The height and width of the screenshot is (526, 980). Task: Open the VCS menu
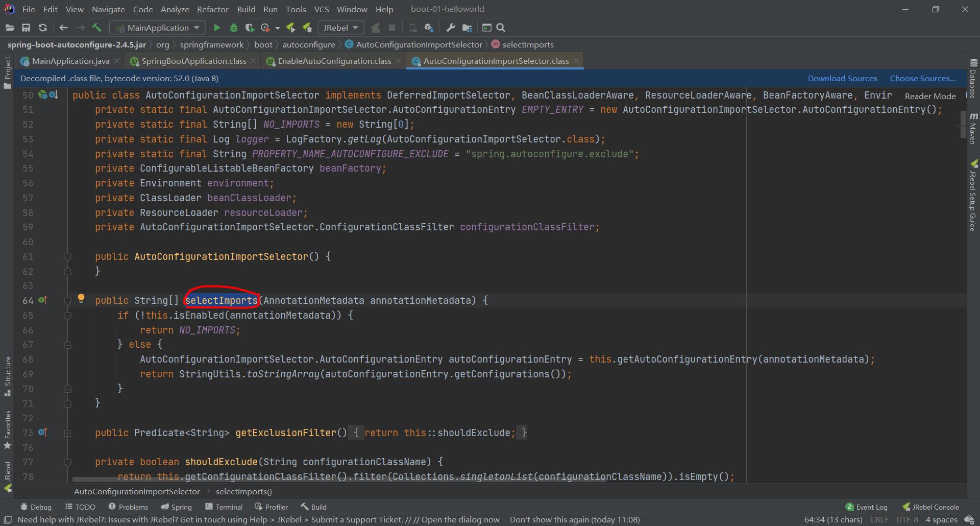tap(322, 9)
